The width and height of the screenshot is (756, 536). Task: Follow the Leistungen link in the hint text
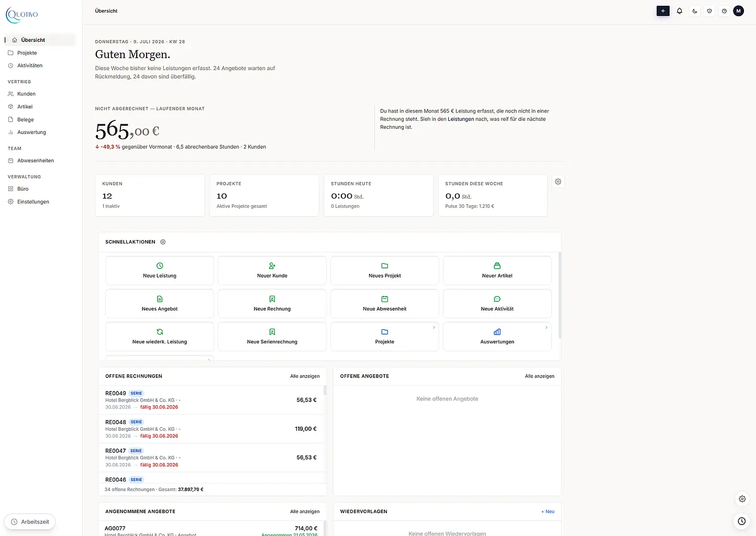coord(461,119)
